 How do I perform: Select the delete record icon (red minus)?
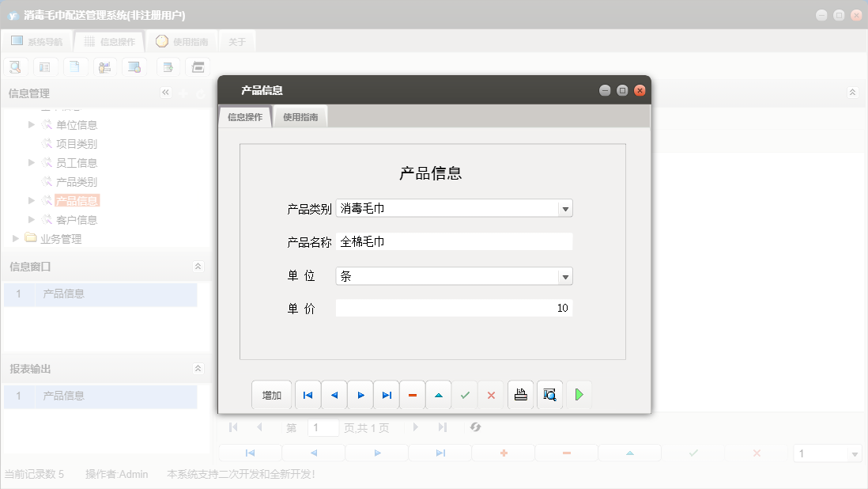point(412,394)
